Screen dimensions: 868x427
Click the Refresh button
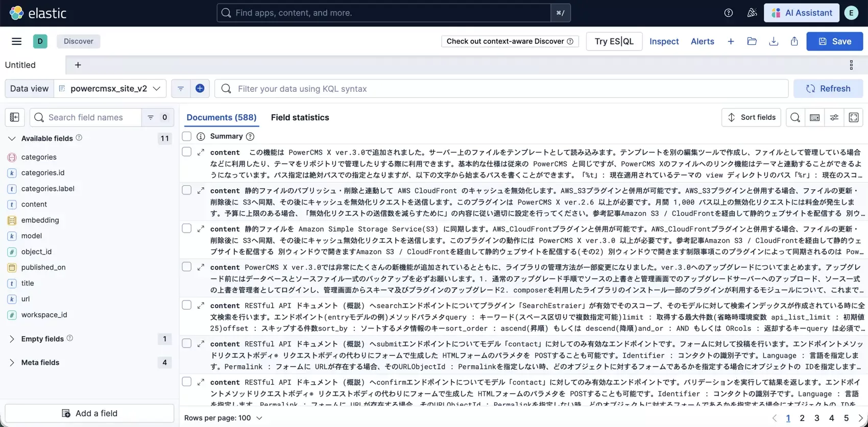pyautogui.click(x=828, y=88)
